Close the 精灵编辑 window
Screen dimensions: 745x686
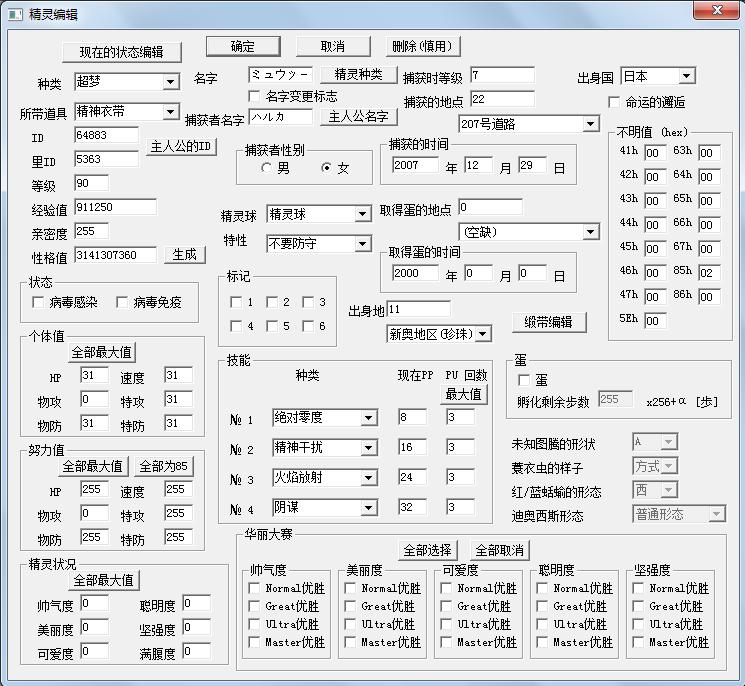717,10
